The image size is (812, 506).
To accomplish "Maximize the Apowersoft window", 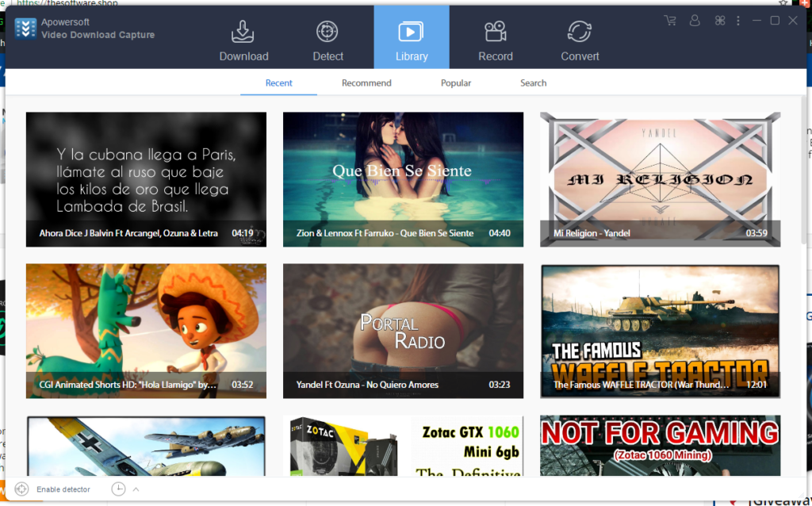I will point(775,20).
